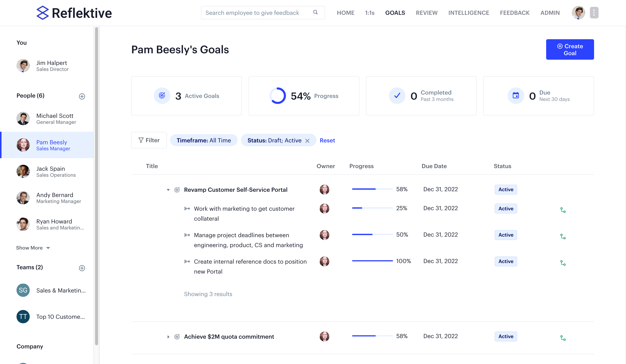Click the Reset filters link
Screen dimensions: 626x364
(327, 140)
